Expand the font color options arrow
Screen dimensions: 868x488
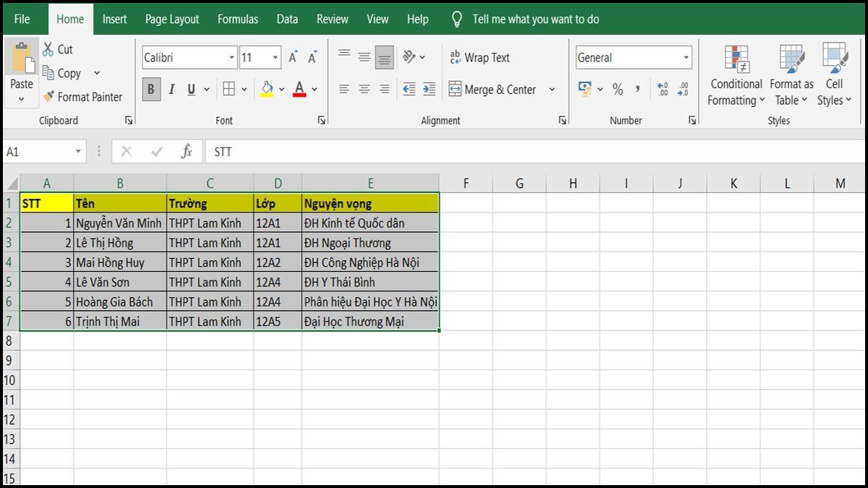click(x=314, y=90)
